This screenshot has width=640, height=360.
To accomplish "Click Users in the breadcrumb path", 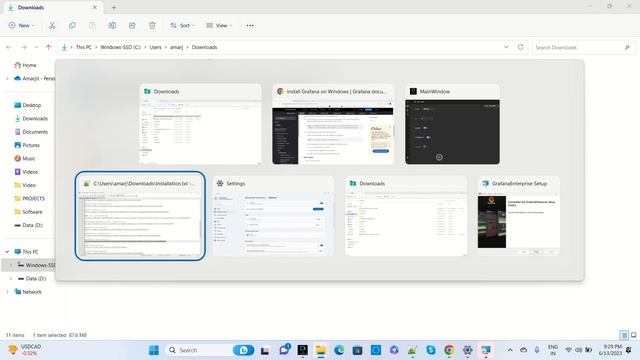I will coord(156,47).
